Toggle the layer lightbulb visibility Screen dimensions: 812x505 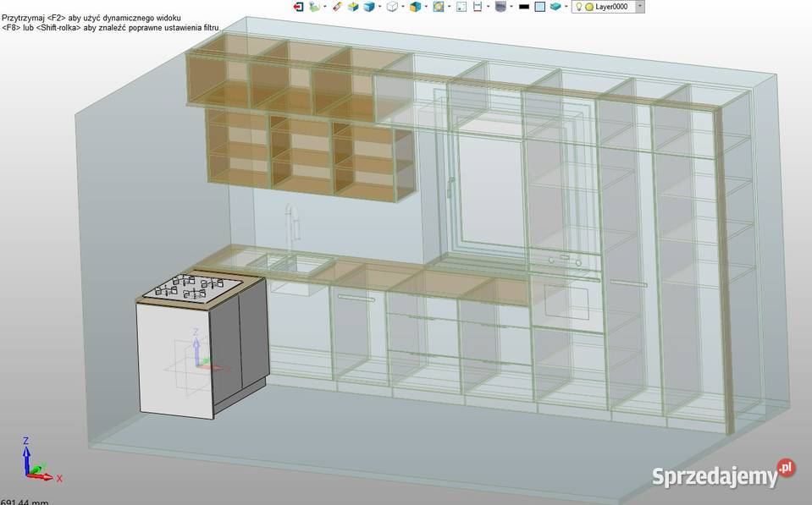578,7
